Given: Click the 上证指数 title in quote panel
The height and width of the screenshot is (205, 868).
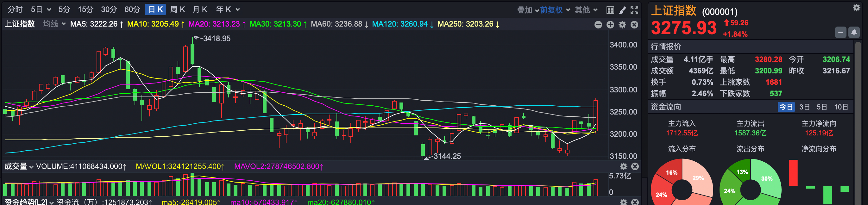Looking at the screenshot, I should pos(674,11).
